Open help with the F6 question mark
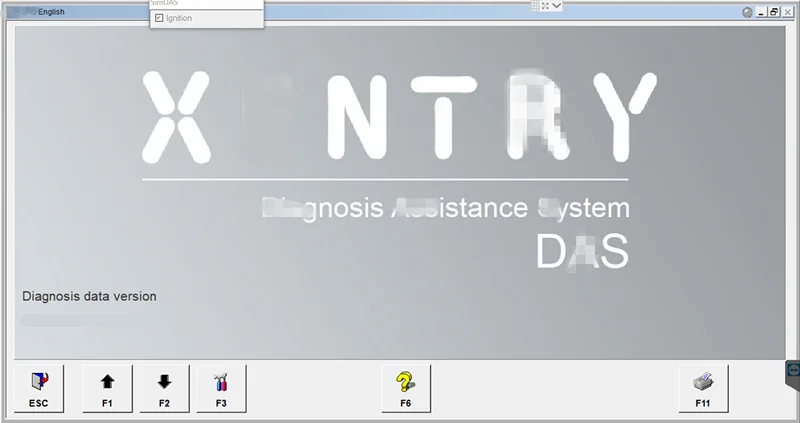This screenshot has width=800, height=423. click(x=406, y=388)
